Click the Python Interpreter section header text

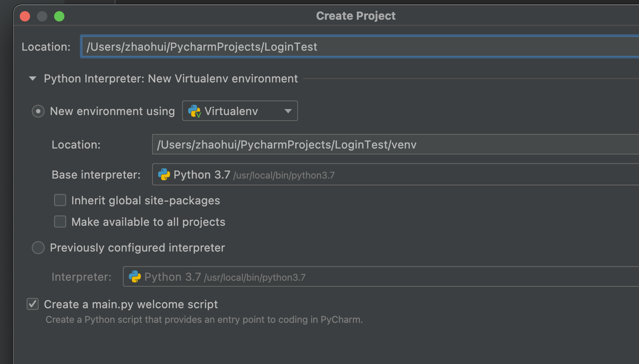tap(170, 79)
